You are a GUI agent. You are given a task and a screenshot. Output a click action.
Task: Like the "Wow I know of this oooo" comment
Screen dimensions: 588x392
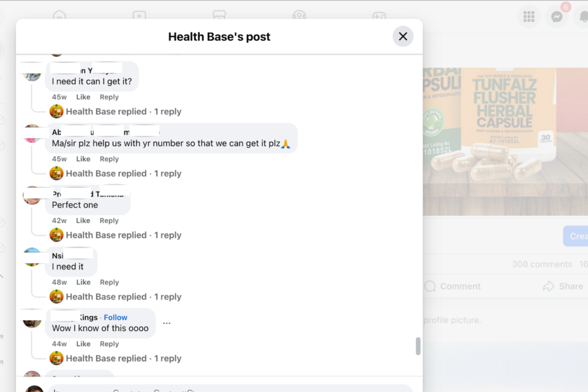(83, 344)
